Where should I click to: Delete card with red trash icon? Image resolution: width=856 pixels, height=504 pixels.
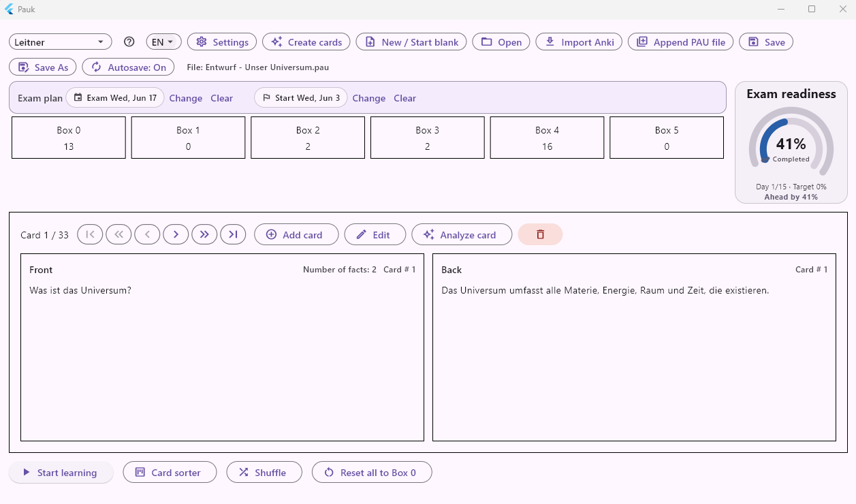tap(540, 234)
